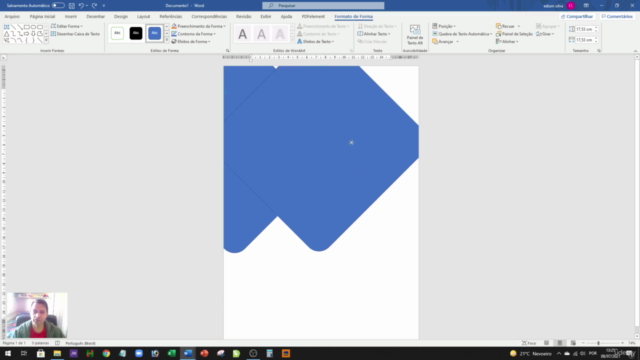Click the zoom slider handle
The height and width of the screenshot is (360, 640).
[598, 343]
